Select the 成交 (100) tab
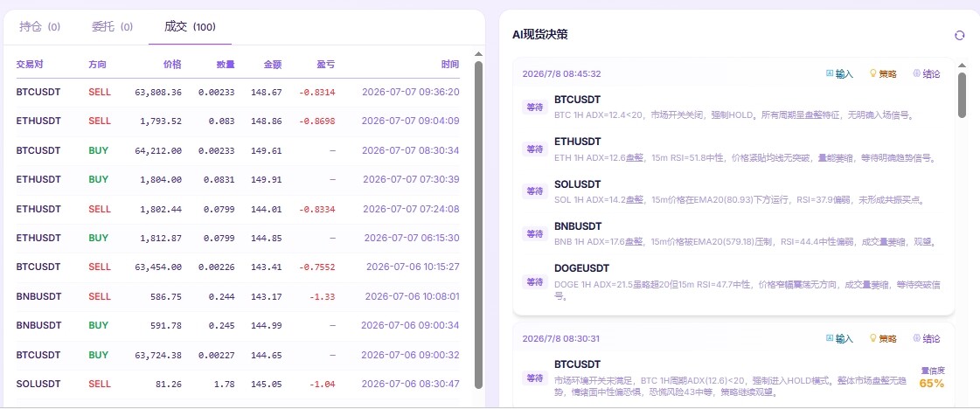 (190, 27)
